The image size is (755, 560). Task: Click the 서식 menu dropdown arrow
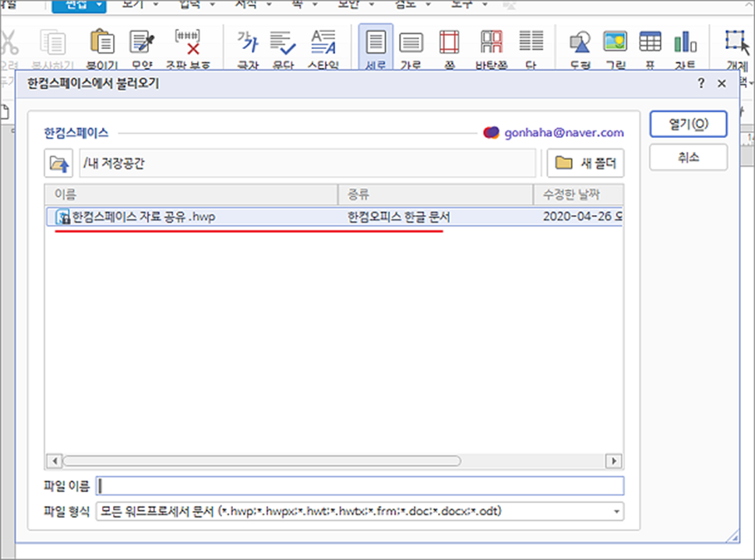269,5
